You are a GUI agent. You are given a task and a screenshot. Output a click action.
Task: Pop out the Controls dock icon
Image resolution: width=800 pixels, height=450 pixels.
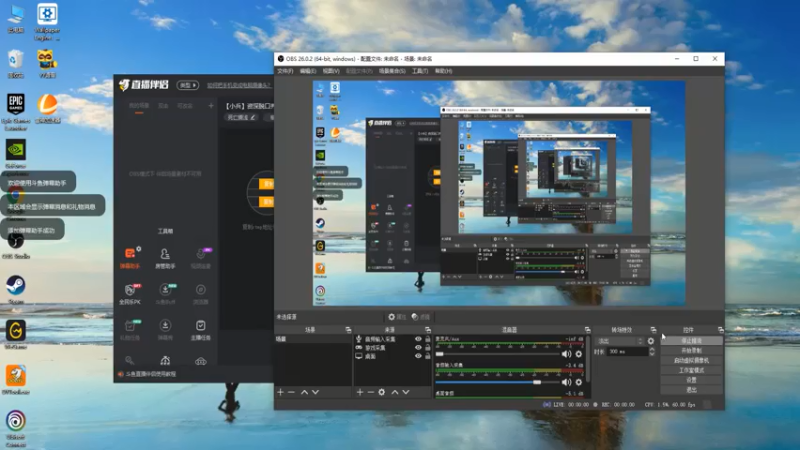tap(720, 330)
